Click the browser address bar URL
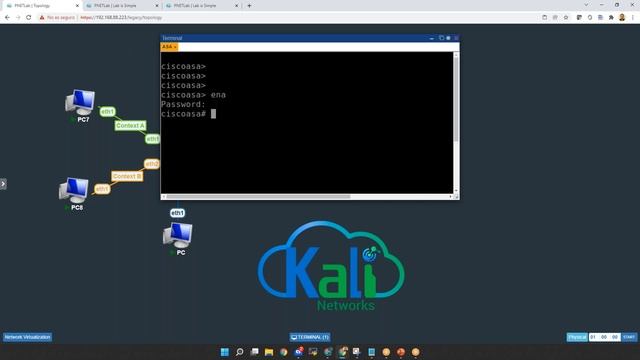The width and height of the screenshot is (640, 360). tap(121, 18)
